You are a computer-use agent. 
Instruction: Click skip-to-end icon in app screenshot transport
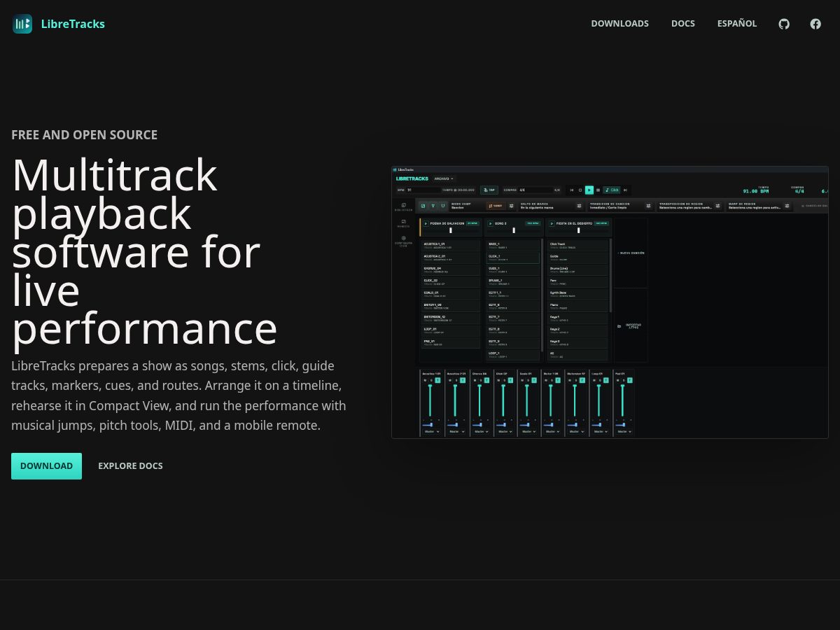[625, 190]
